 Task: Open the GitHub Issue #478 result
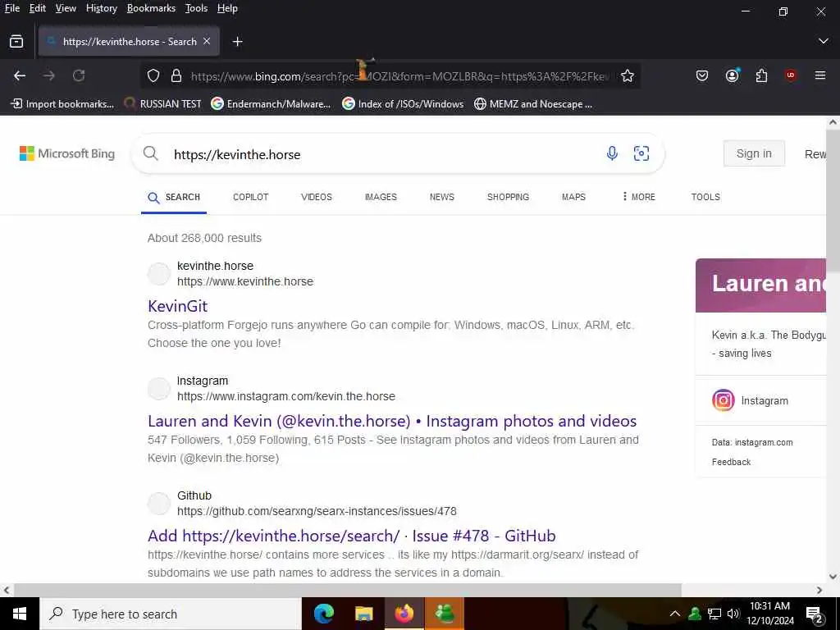351,536
